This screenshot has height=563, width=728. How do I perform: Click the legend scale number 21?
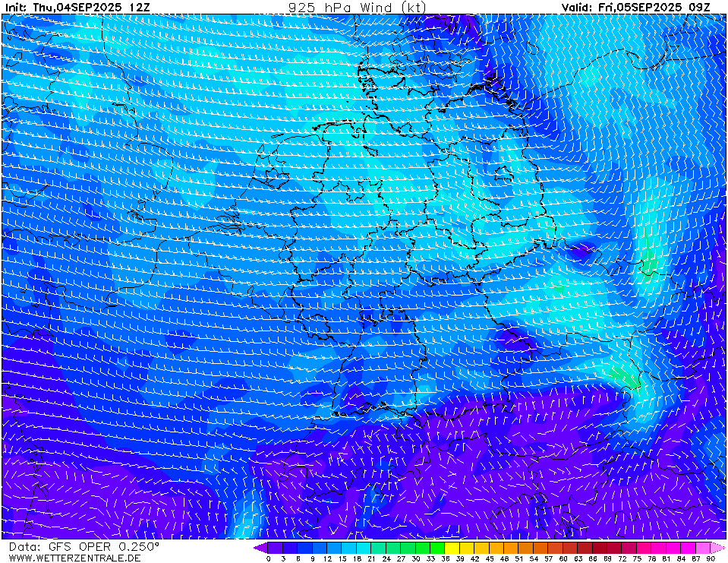click(371, 558)
